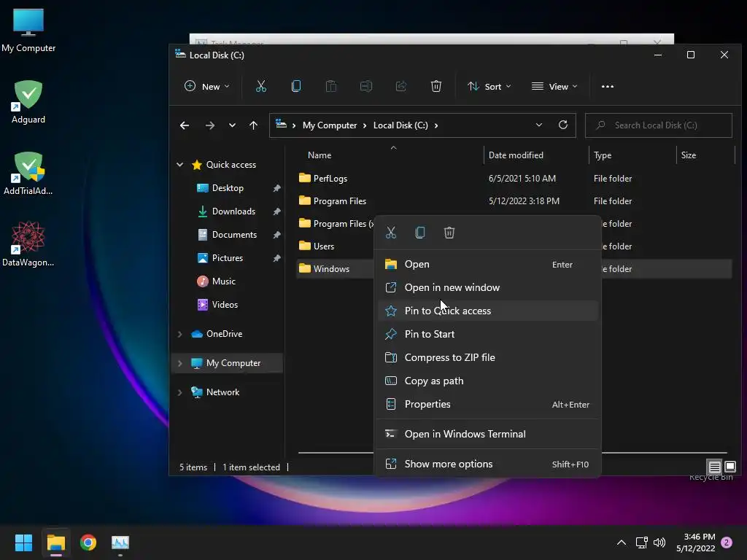This screenshot has height=560, width=747.
Task: Click Local Disk (C:) breadcrumb segment
Action: click(400, 125)
